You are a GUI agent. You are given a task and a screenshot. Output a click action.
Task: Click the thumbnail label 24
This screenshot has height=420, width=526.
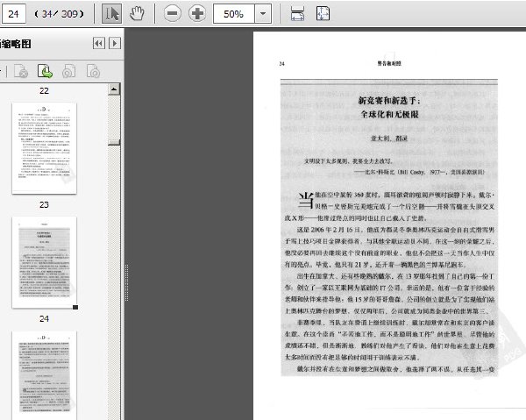tap(45, 318)
